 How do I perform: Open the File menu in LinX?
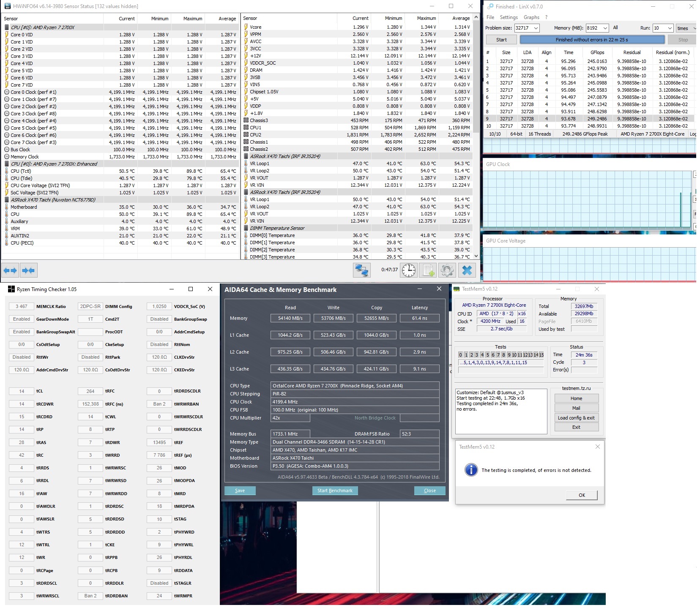point(490,17)
